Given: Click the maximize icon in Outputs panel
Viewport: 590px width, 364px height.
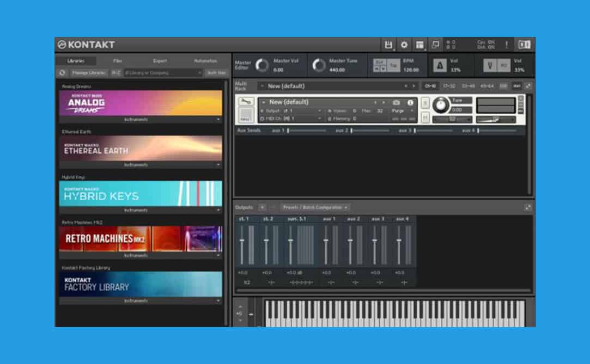Looking at the screenshot, I should coord(528,207).
